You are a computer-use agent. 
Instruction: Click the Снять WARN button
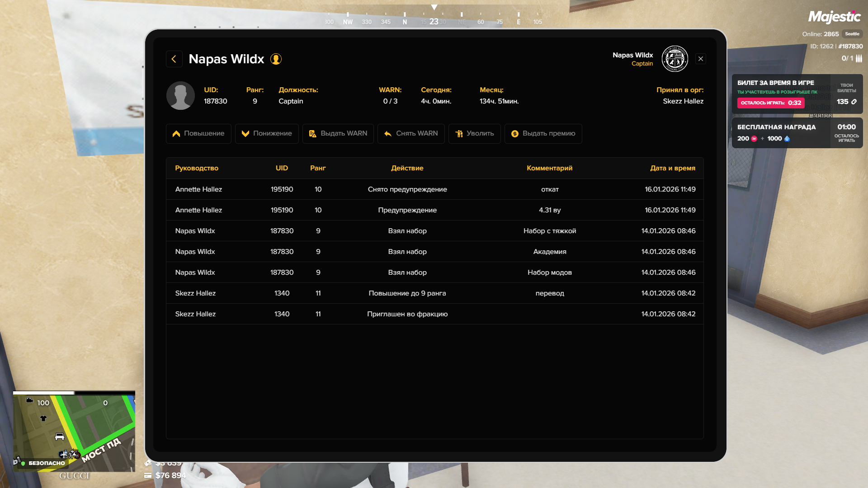click(411, 134)
